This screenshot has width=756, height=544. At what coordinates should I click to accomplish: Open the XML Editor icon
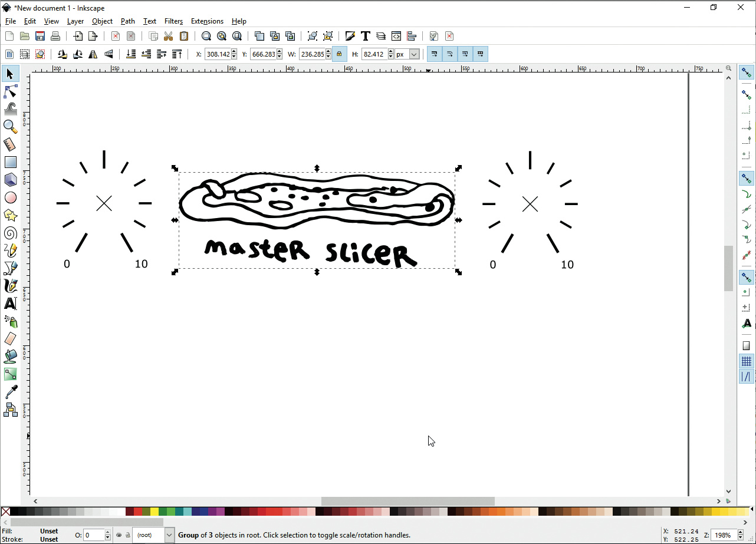tap(396, 36)
